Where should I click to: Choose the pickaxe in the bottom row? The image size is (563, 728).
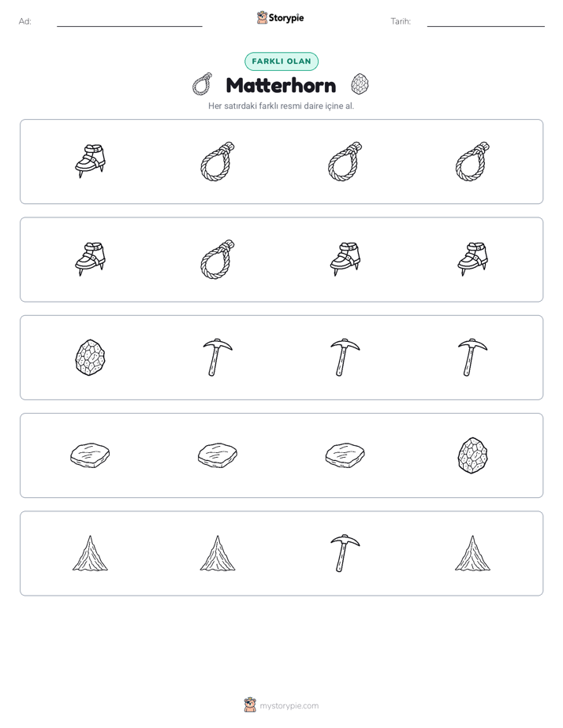pyautogui.click(x=345, y=553)
